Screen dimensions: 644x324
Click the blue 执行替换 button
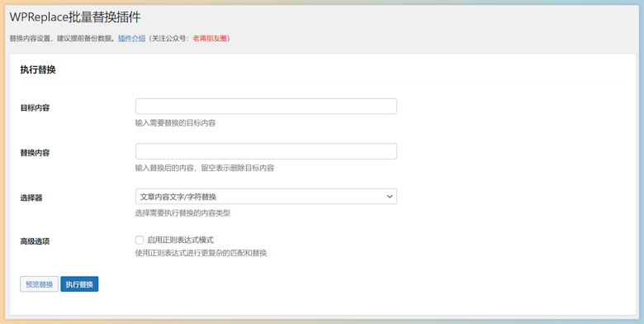coord(79,284)
